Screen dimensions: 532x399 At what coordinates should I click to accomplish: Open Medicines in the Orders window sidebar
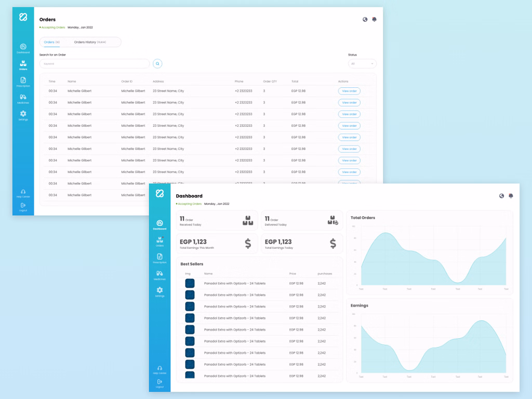point(23,98)
